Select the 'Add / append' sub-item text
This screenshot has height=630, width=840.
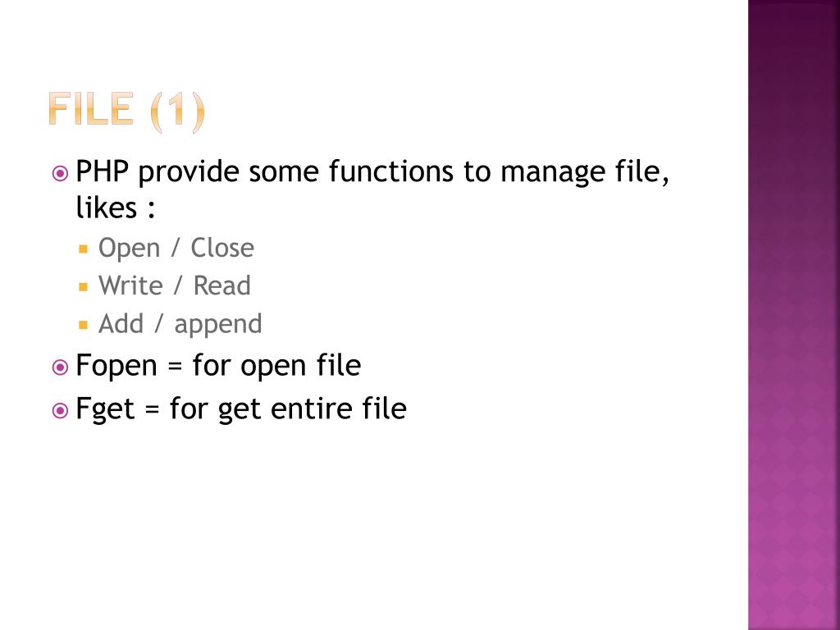(180, 325)
